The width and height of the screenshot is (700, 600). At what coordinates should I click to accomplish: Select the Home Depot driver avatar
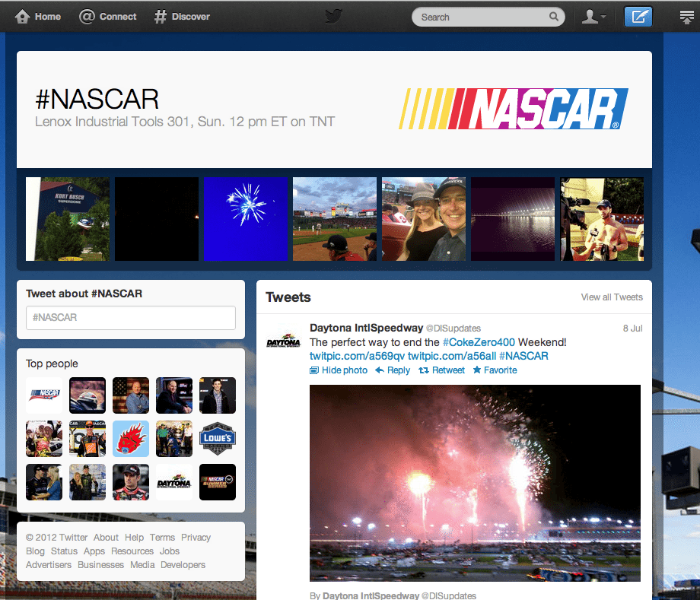coord(87,439)
